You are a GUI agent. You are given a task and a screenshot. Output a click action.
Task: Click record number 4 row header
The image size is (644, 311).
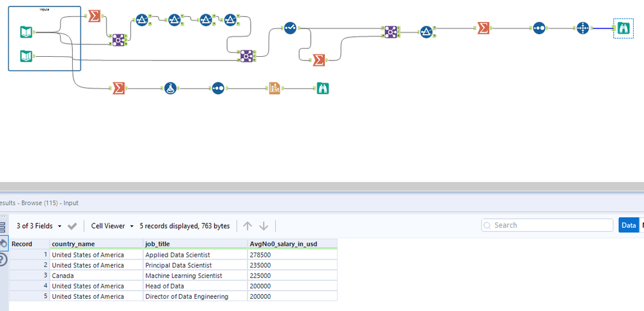click(30, 286)
